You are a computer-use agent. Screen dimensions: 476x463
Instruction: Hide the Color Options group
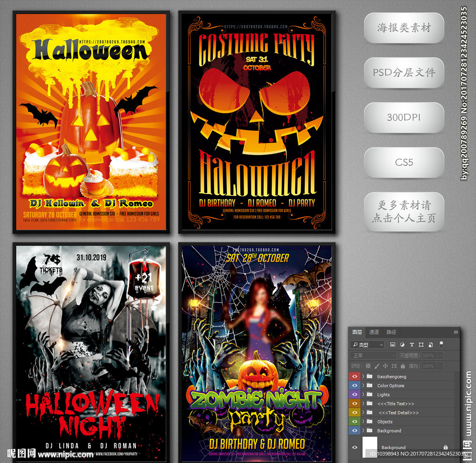point(355,385)
